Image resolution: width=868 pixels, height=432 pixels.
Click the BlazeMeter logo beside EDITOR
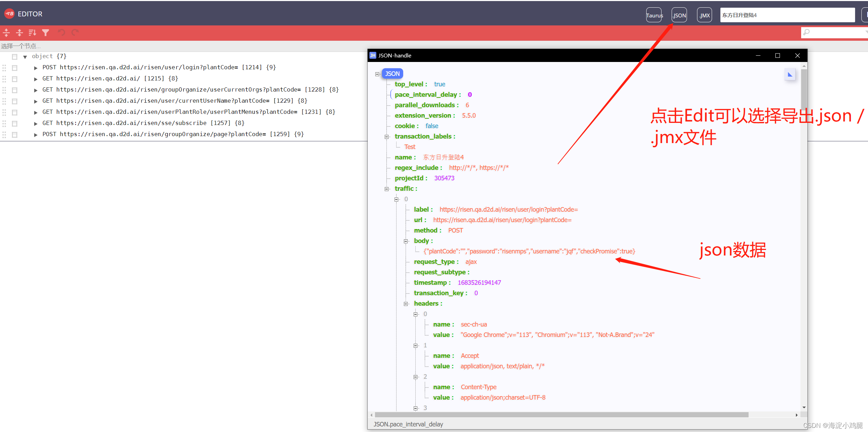tap(9, 14)
